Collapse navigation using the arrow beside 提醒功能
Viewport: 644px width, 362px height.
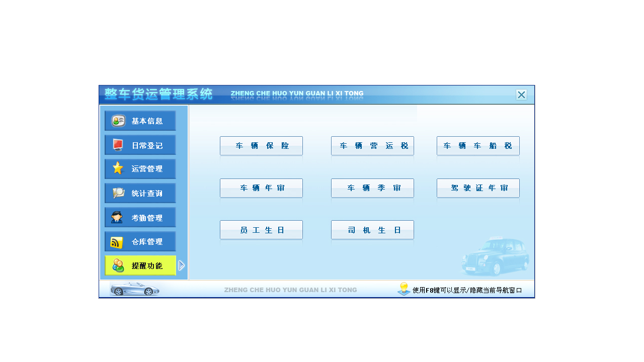182,265
